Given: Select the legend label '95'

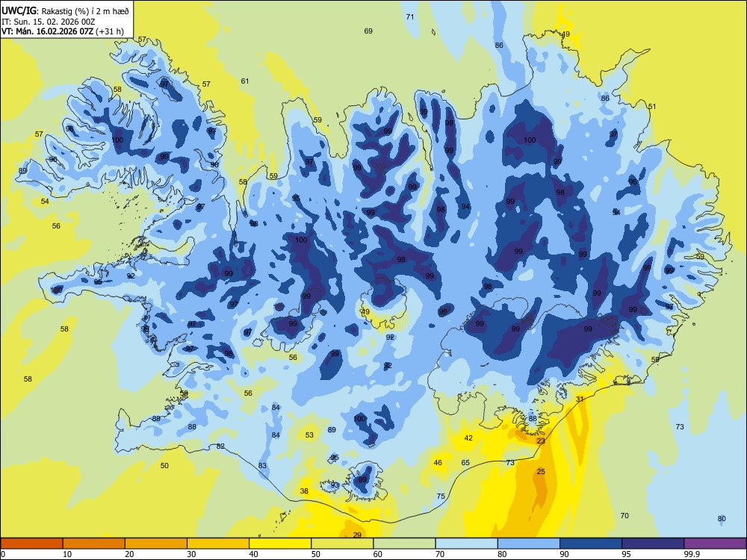Looking at the screenshot, I should pyautogui.click(x=626, y=554).
